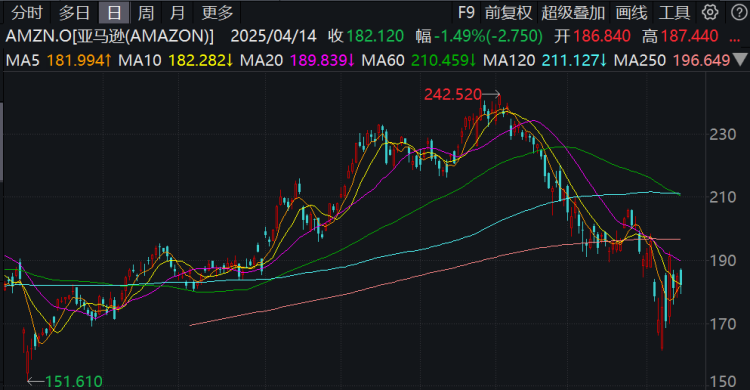This screenshot has width=750, height=390.
Task: Activate the 画线 drawing tool
Action: (x=631, y=12)
